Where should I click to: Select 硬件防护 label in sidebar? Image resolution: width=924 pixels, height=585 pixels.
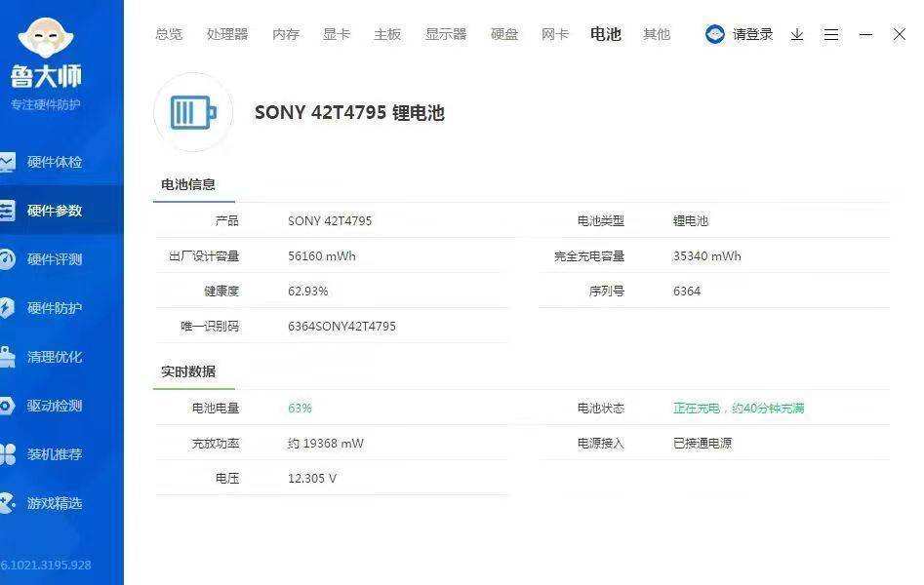[x=55, y=308]
